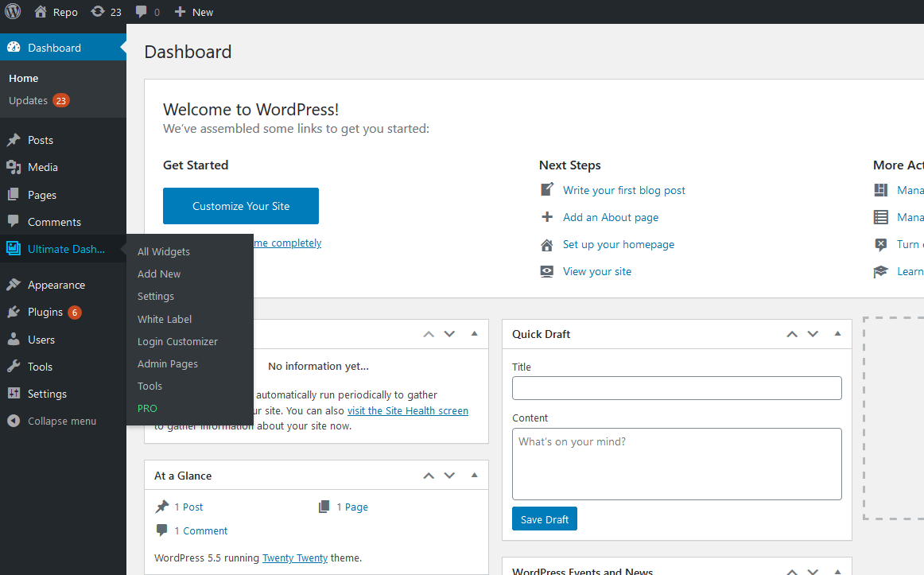Click the Quick Draft Title field

677,388
